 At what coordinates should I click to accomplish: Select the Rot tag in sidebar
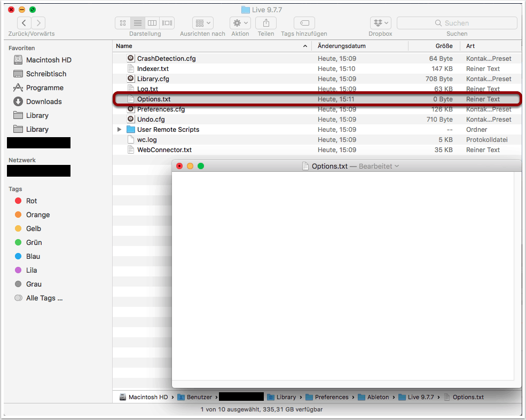coord(32,201)
